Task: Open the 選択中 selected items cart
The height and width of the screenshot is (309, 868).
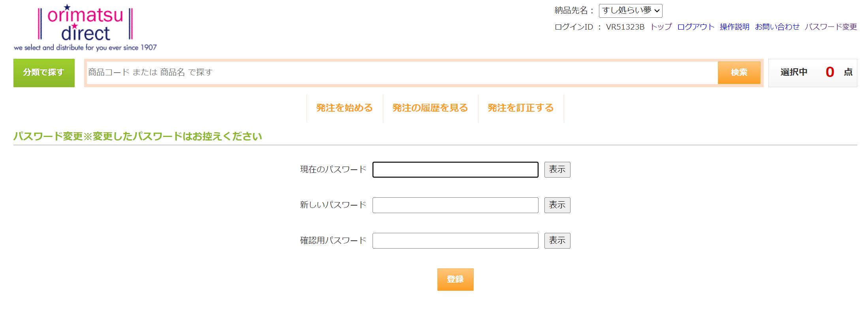Action: tap(812, 73)
